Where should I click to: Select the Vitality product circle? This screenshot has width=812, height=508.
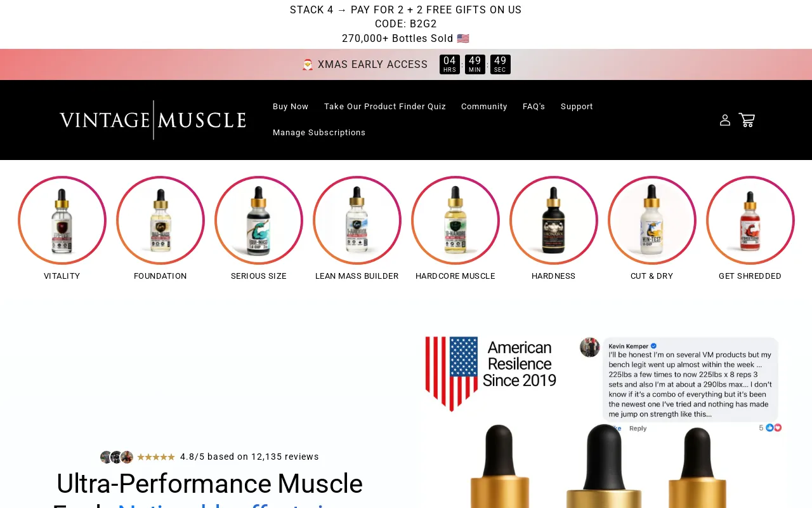(x=62, y=220)
